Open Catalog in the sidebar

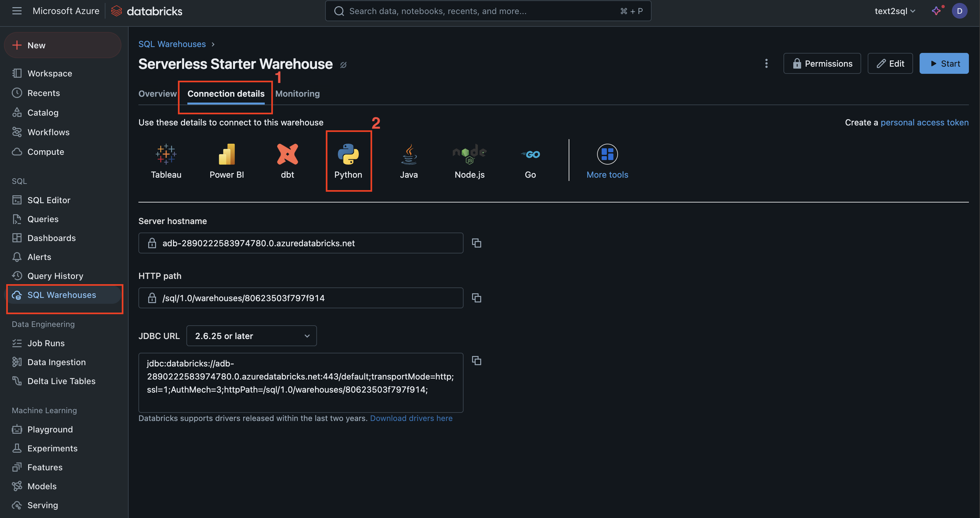[43, 113]
